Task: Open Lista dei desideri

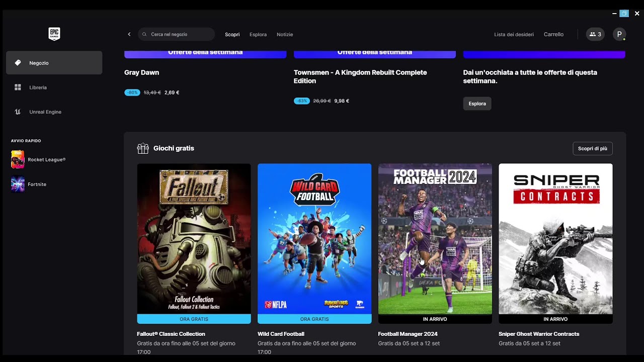Action: (514, 35)
